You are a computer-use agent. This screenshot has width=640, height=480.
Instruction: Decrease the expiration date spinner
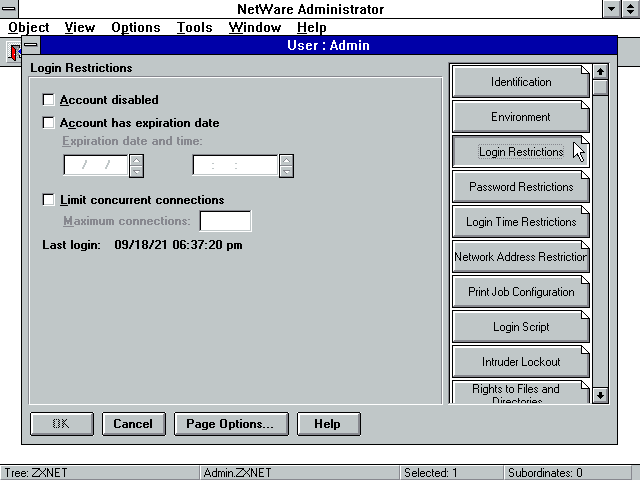136,172
